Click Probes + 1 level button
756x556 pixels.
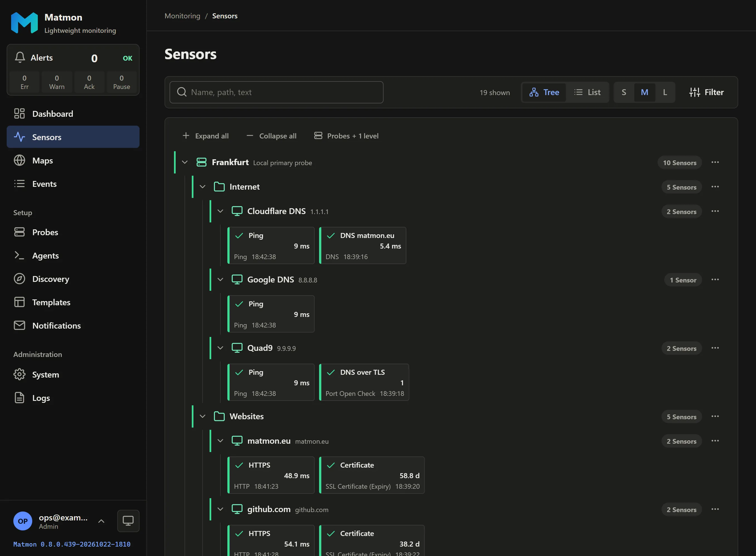point(346,136)
